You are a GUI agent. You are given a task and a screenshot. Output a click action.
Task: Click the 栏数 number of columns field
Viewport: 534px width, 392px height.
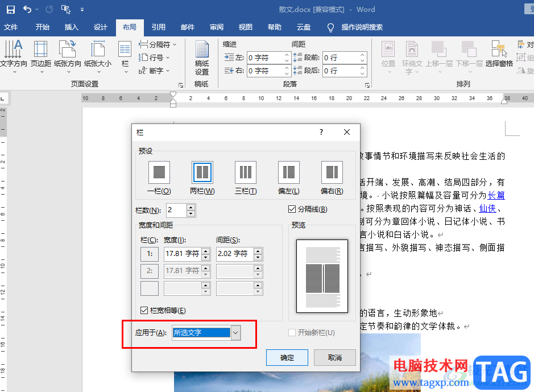tap(176, 210)
